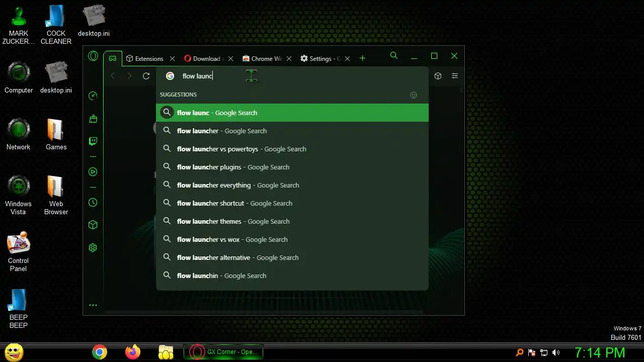Open the Player sidebar icon
Screen dimensions: 644x362
click(x=93, y=172)
